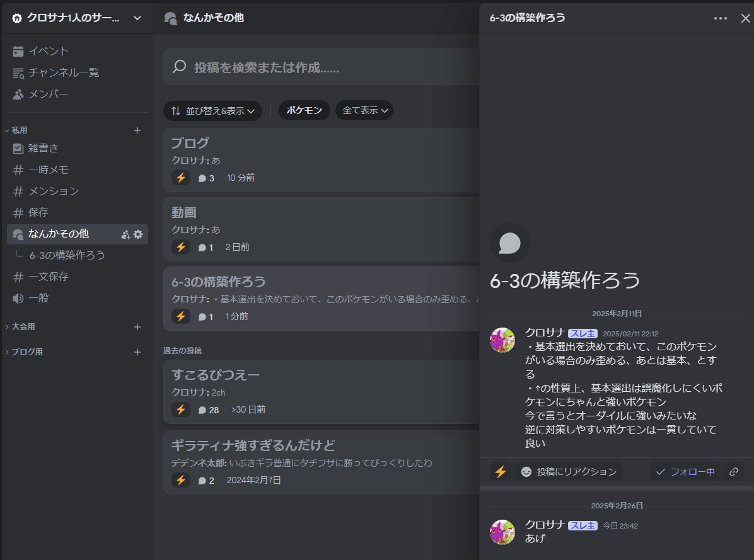Click lightning tag icon on すこるぴつえー post
The height and width of the screenshot is (560, 754).
181,409
